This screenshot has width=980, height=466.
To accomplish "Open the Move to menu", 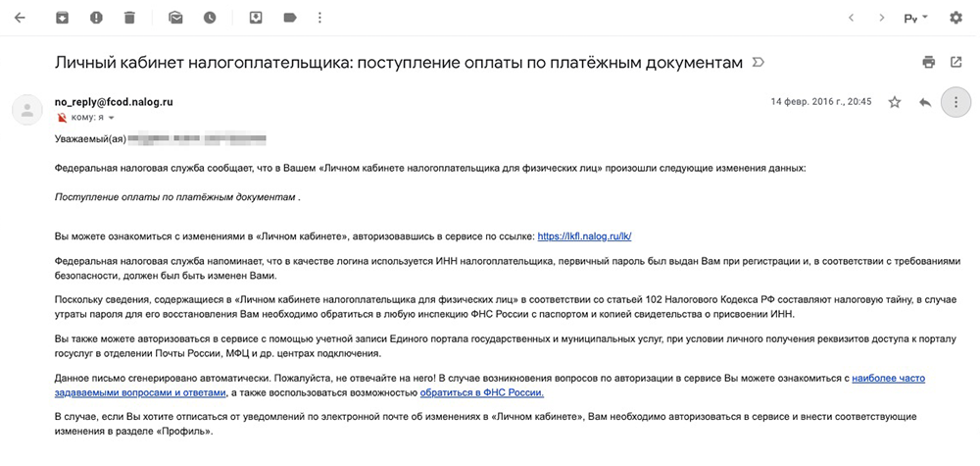I will tap(255, 18).
